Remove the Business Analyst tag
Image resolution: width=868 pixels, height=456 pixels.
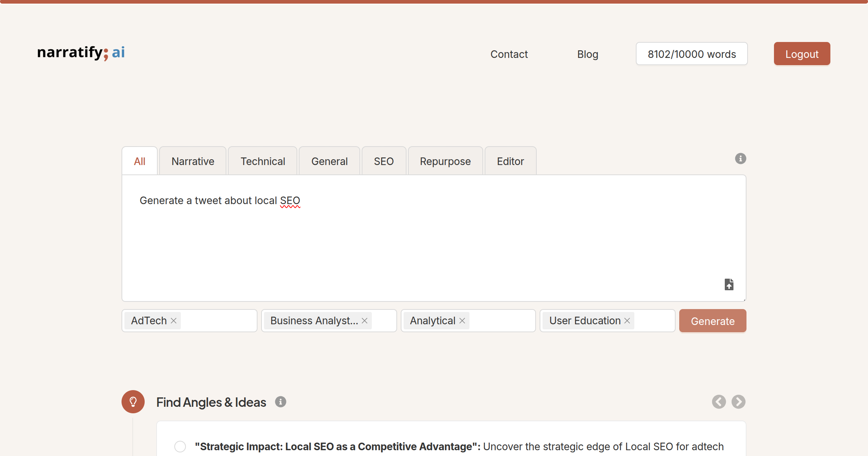point(365,321)
